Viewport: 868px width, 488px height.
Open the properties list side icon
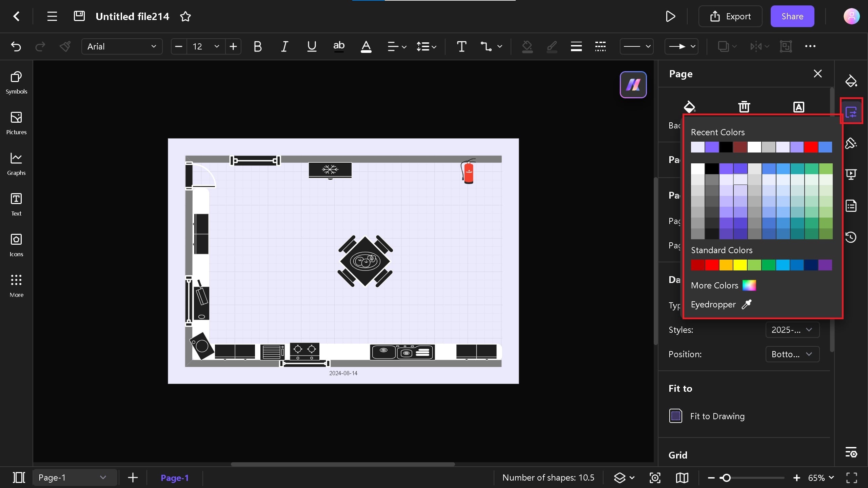click(x=851, y=206)
